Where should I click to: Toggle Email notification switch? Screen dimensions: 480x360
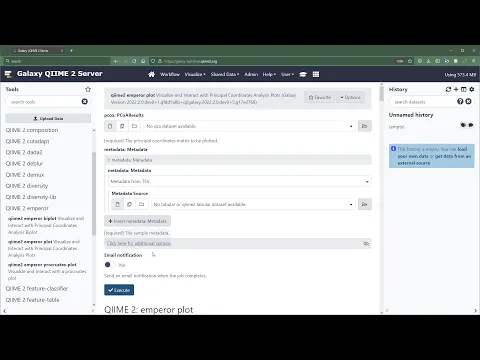[x=110, y=265]
